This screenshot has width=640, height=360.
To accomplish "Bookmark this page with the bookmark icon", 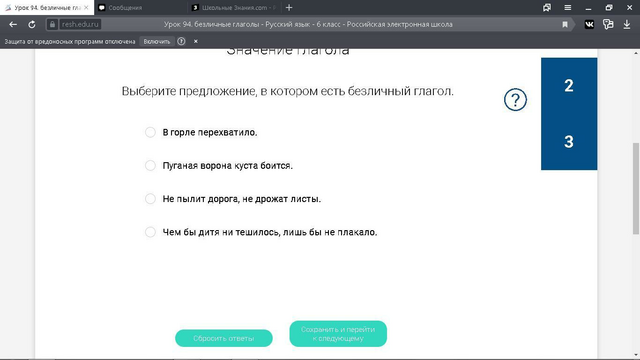I will coord(565,25).
